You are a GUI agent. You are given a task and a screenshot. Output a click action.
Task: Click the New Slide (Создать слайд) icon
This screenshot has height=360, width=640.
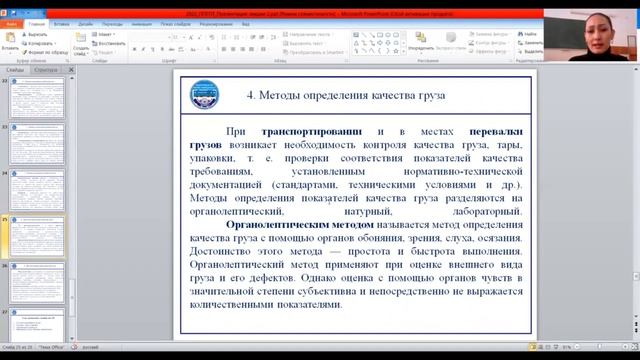81,38
